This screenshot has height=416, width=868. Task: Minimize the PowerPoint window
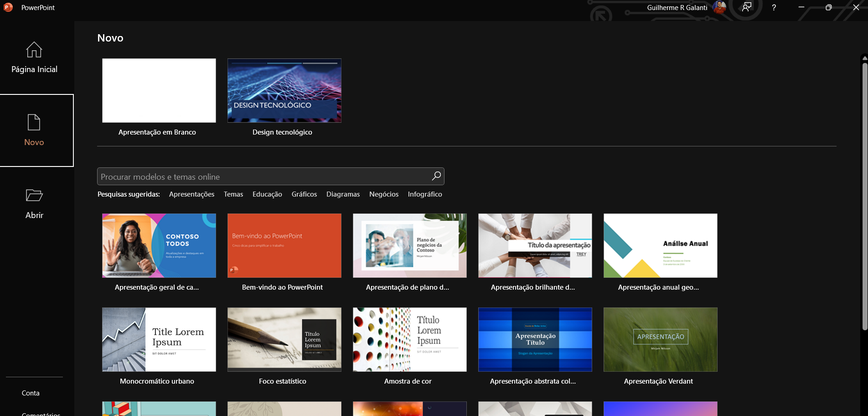click(801, 7)
